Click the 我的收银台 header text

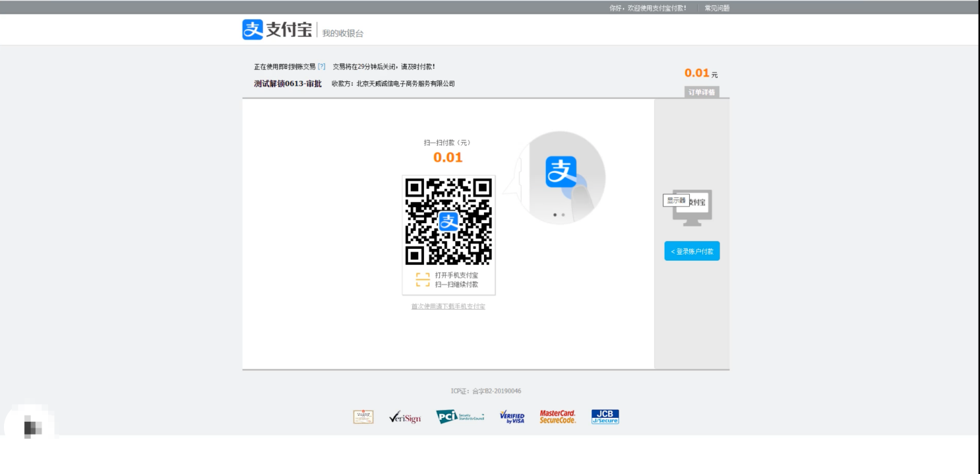click(342, 33)
